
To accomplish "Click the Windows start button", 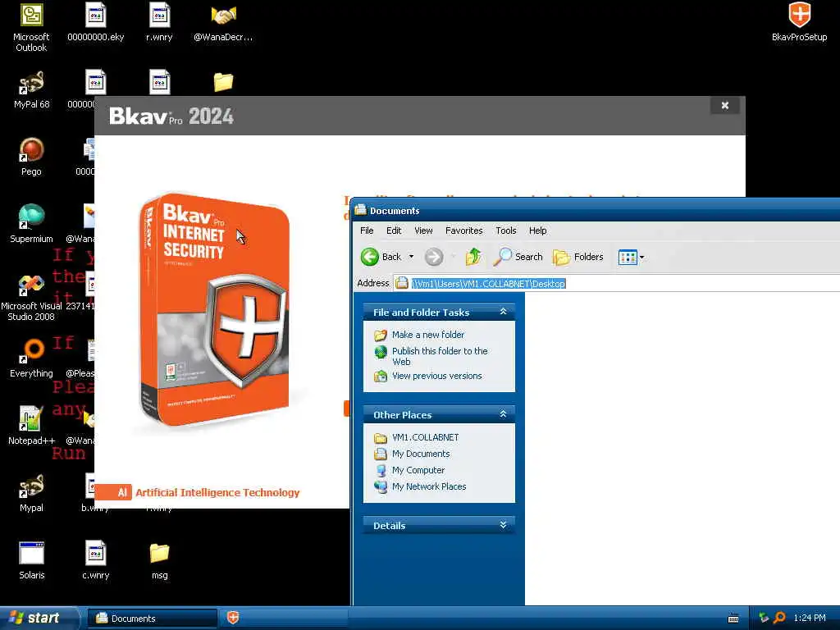I will pyautogui.click(x=39, y=619).
